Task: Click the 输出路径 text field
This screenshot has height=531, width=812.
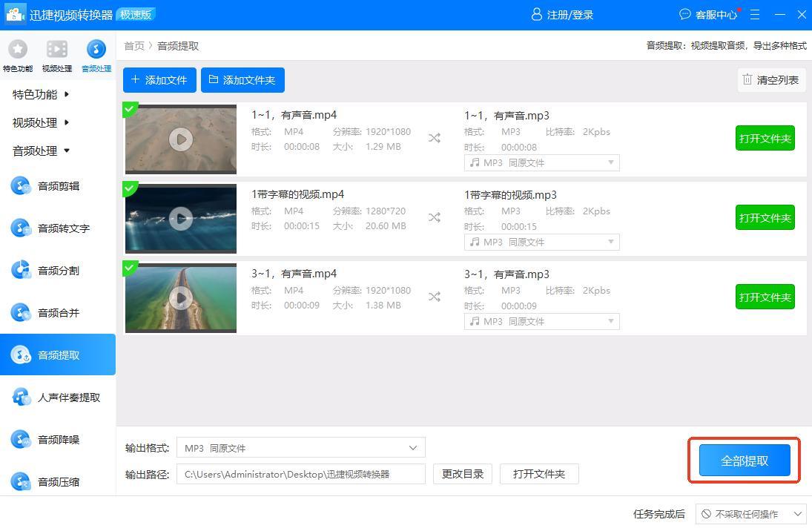Action: (x=300, y=474)
